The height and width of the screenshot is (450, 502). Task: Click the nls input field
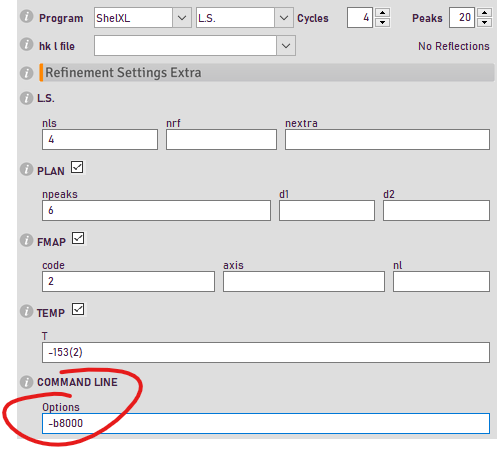[100, 140]
